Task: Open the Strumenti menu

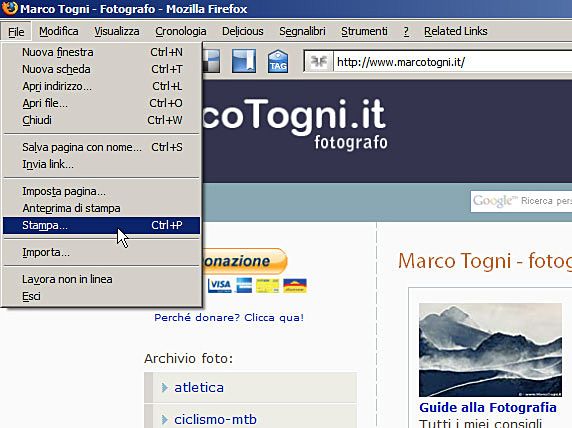Action: click(364, 31)
